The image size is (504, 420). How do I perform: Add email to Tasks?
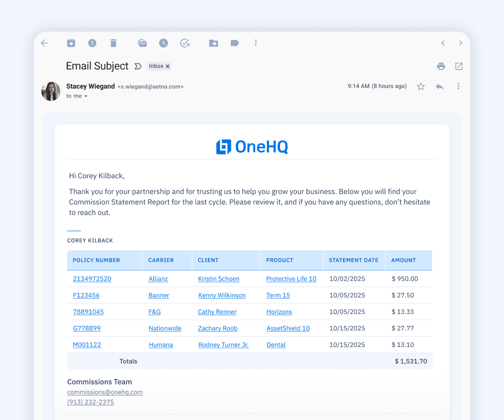click(x=185, y=43)
